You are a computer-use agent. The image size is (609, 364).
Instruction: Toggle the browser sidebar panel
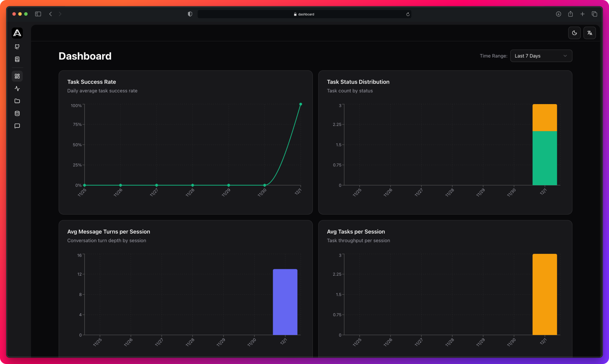click(38, 14)
